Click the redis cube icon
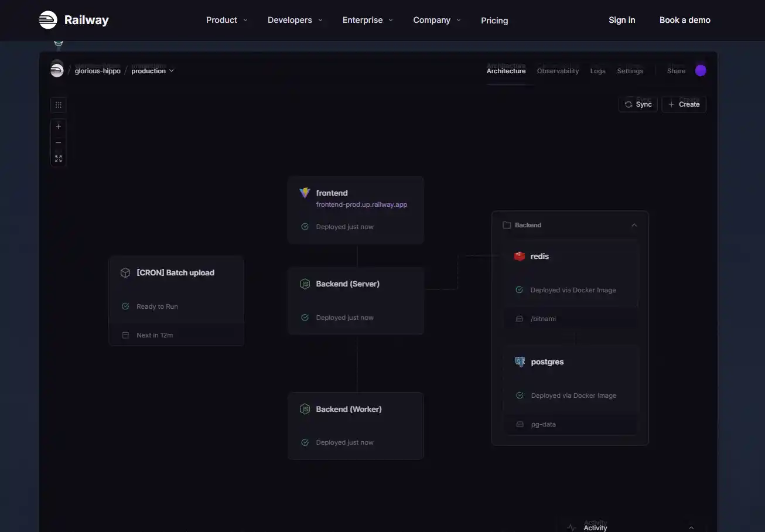 (519, 256)
